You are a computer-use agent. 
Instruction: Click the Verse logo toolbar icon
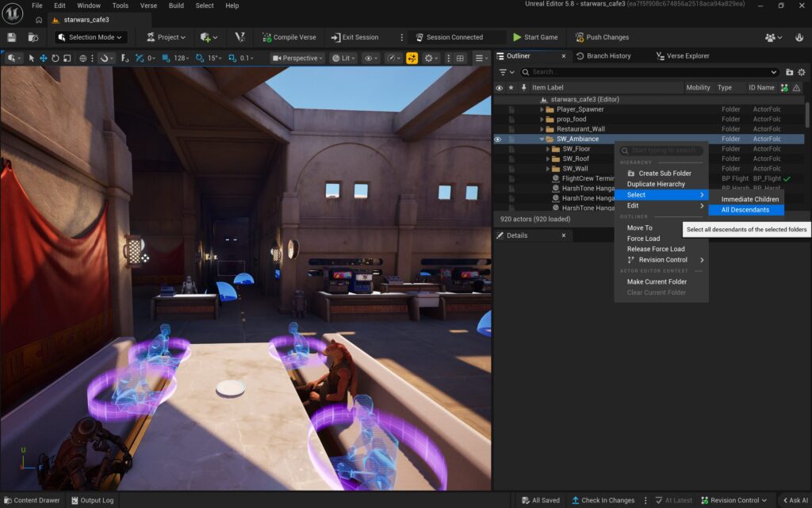[x=240, y=37]
